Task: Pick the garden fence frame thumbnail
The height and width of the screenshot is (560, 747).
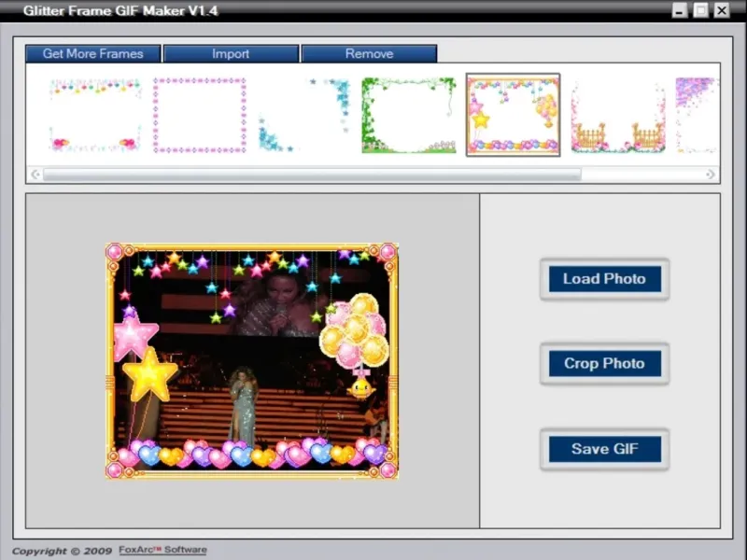Action: [618, 116]
